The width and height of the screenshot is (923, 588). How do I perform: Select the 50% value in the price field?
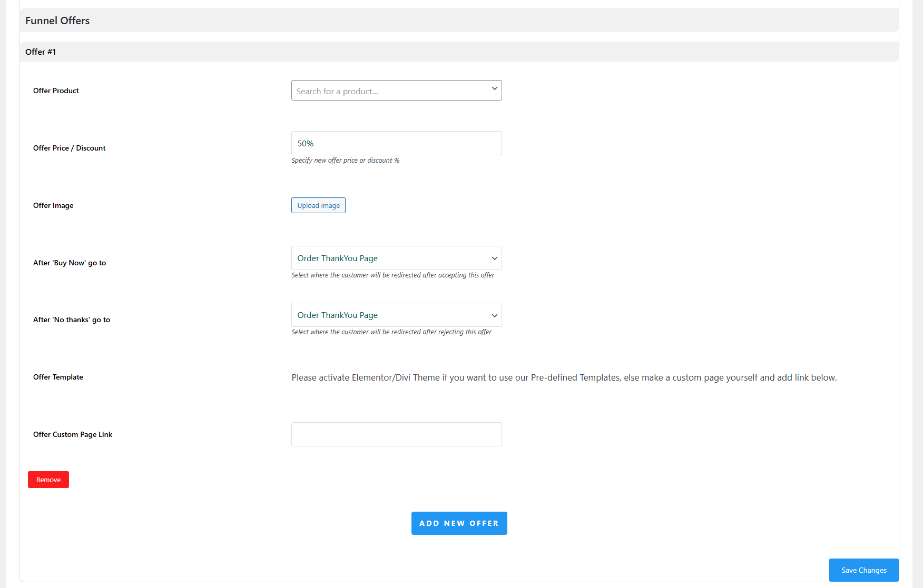(x=305, y=143)
